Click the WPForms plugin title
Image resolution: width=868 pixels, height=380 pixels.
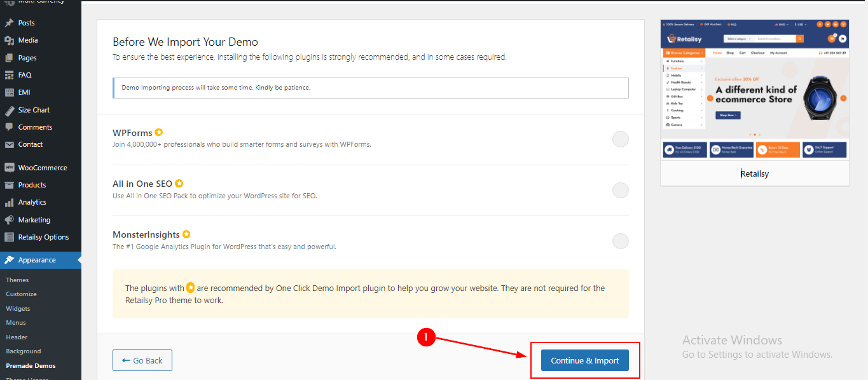click(132, 133)
